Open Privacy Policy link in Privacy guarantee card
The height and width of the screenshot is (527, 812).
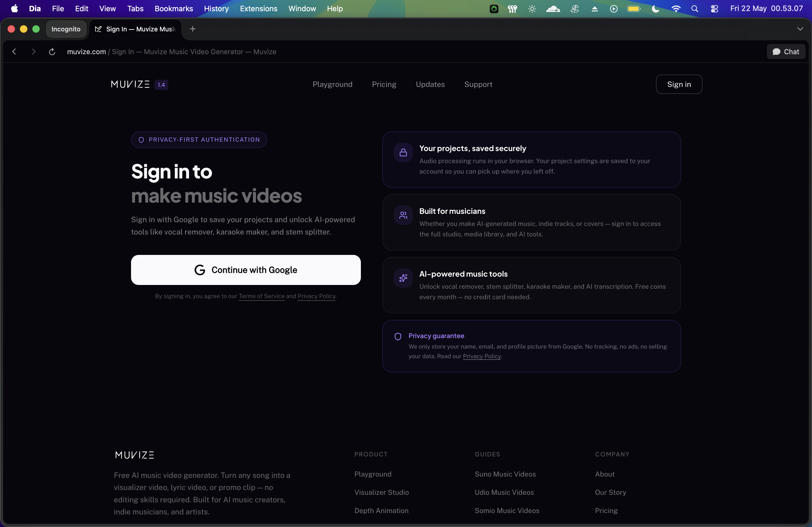(482, 356)
